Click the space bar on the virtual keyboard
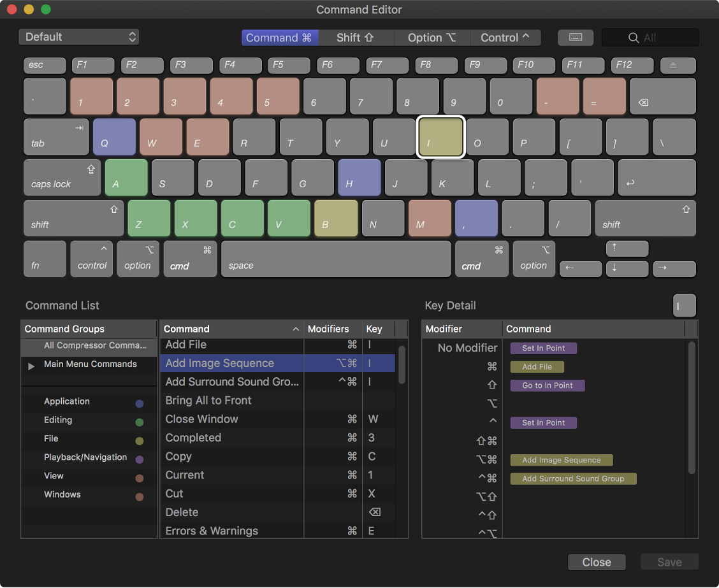Image resolution: width=719 pixels, height=588 pixels. pos(336,259)
